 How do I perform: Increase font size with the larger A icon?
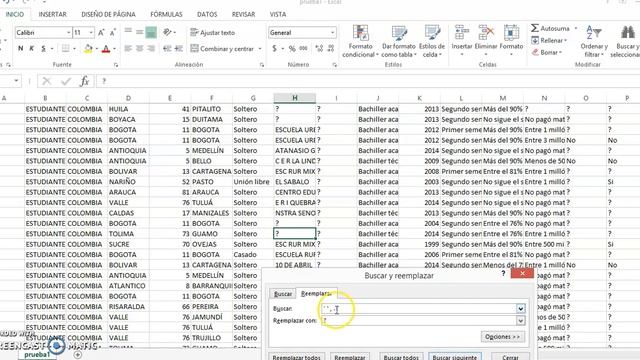click(101, 32)
